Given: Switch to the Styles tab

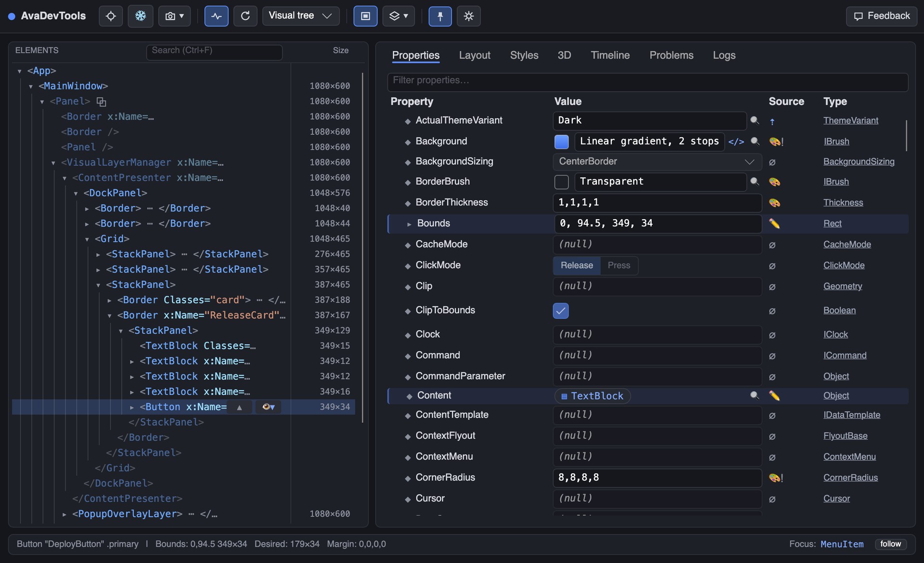Looking at the screenshot, I should tap(524, 55).
